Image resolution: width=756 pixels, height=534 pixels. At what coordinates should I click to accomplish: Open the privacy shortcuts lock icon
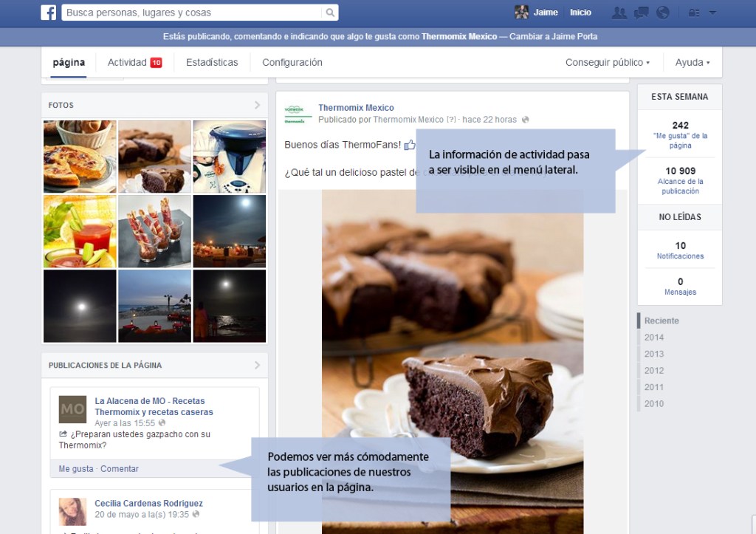693,12
